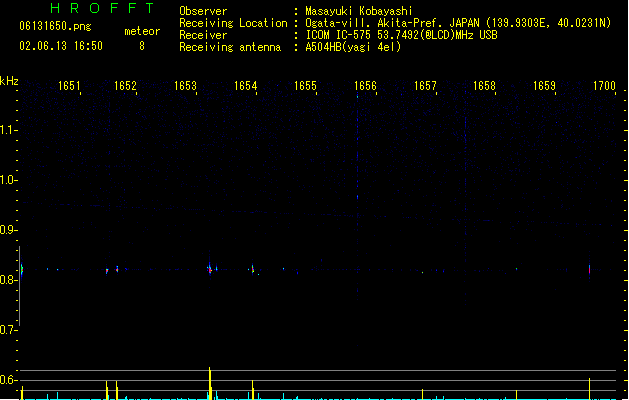Click the meteor echo just before 1654
Image resolution: width=629 pixels, height=400 pixels.
coord(253,269)
